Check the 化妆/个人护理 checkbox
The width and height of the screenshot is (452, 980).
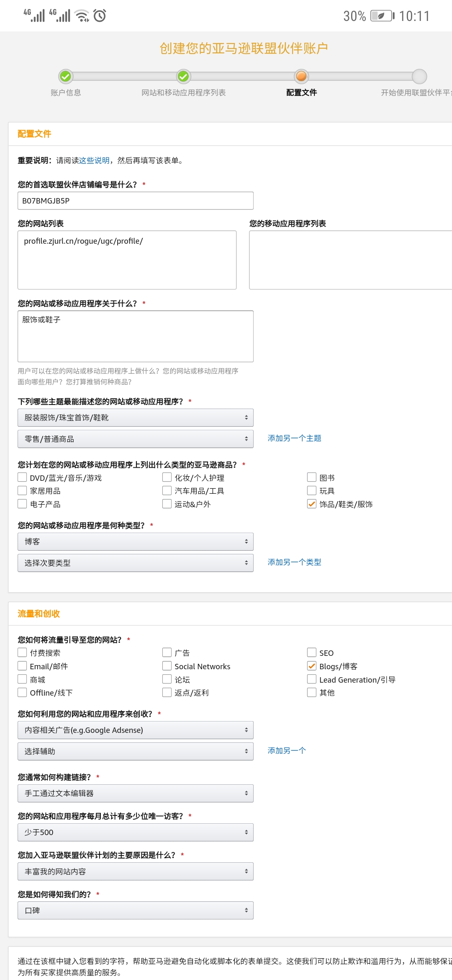tap(167, 477)
